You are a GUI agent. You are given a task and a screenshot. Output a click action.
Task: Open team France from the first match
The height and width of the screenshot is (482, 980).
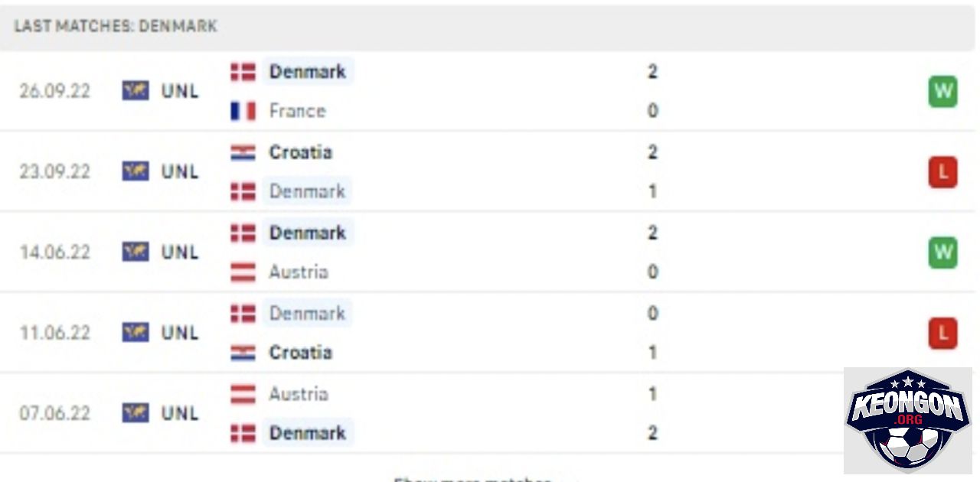297,111
